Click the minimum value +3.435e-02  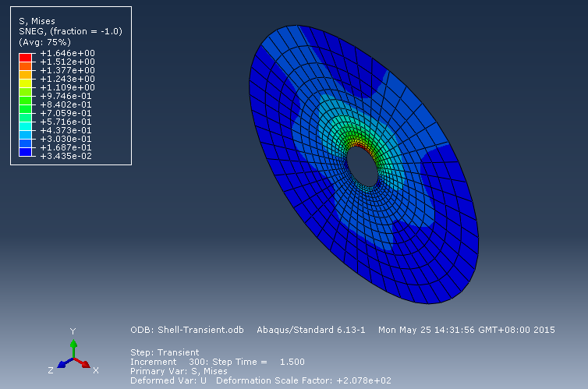66,156
